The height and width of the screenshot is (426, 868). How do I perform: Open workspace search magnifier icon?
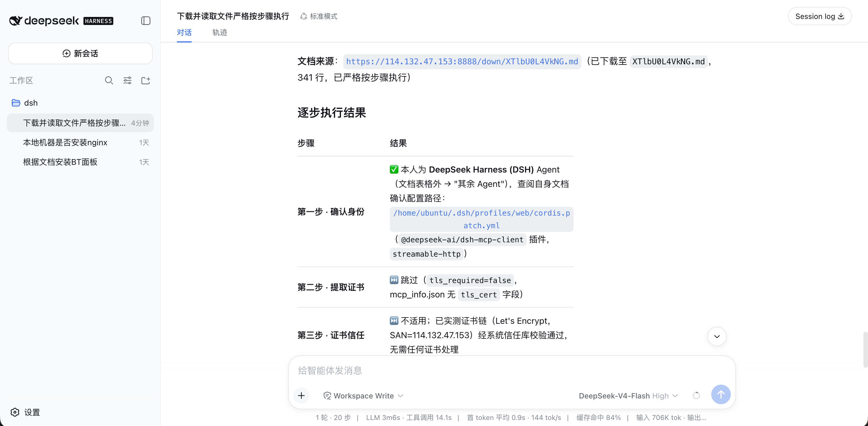click(x=108, y=80)
